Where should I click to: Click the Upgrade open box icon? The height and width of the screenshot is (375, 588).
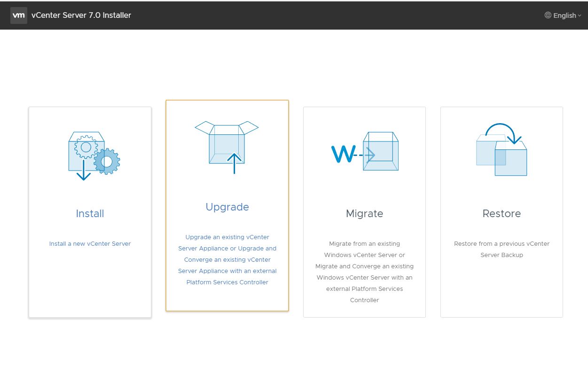tap(227, 148)
